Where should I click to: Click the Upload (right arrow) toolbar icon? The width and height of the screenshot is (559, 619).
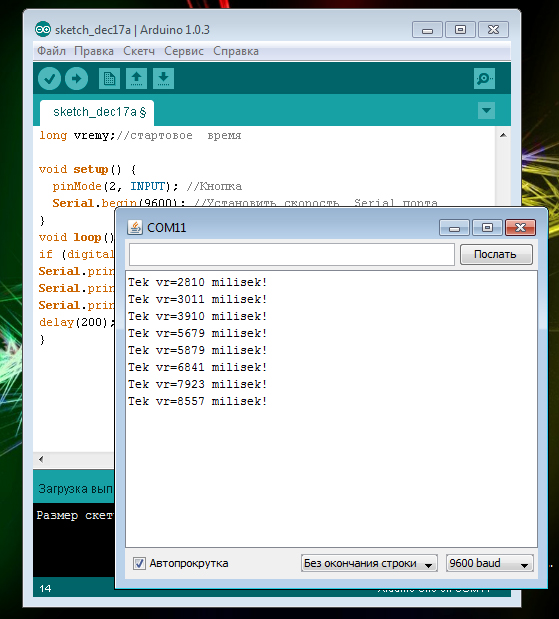[x=76, y=79]
